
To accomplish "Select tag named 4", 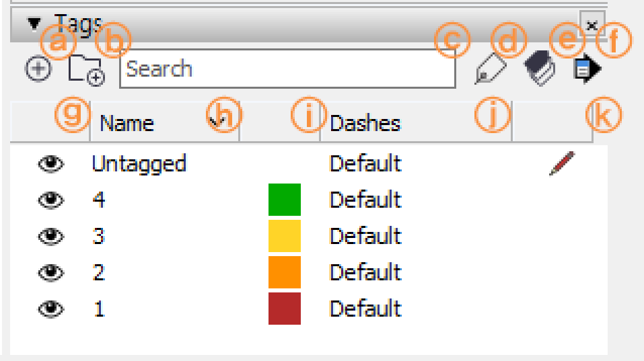I will click(98, 200).
